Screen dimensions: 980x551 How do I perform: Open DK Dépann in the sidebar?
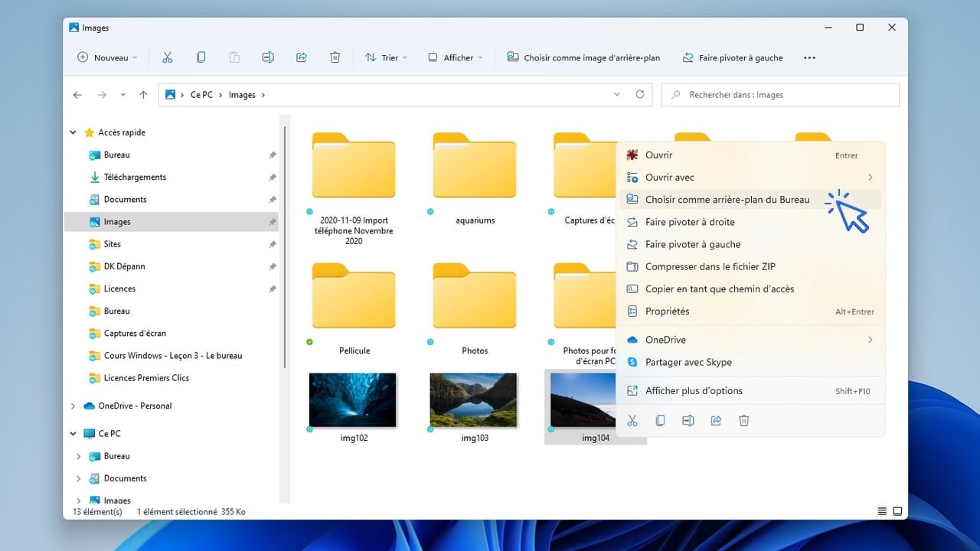(124, 266)
